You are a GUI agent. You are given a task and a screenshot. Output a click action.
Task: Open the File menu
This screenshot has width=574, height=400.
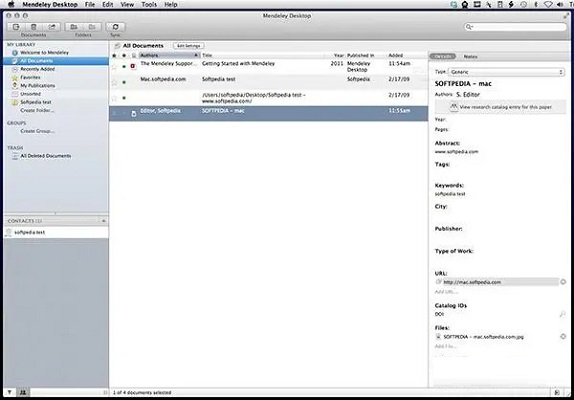(90, 5)
